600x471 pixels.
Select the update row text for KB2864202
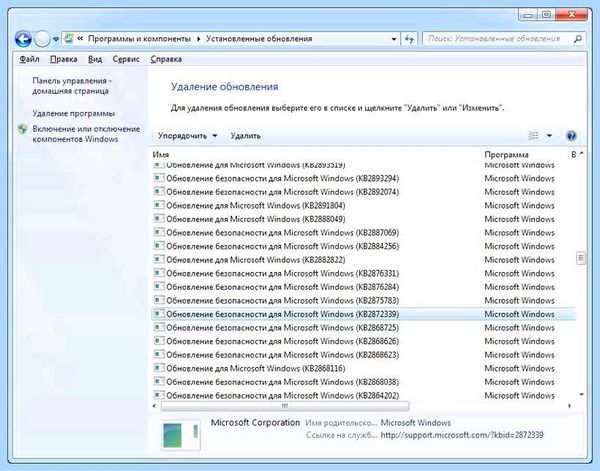coord(282,395)
